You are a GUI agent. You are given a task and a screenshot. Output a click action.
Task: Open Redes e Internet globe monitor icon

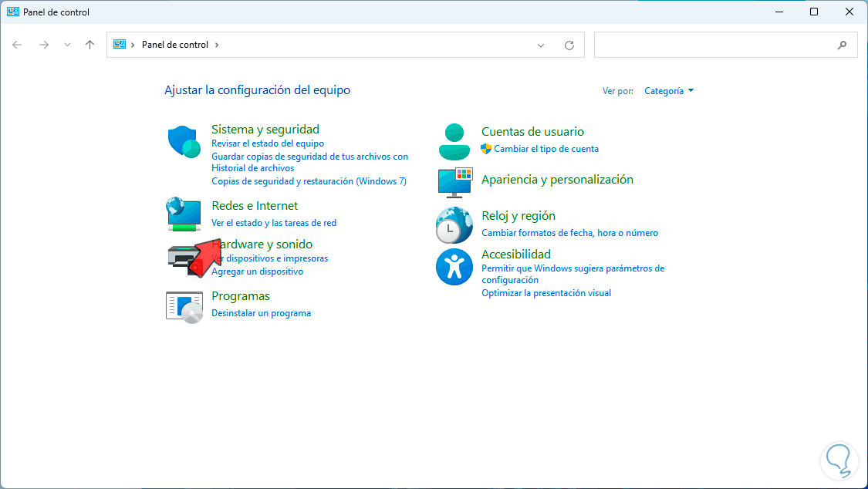click(x=183, y=214)
